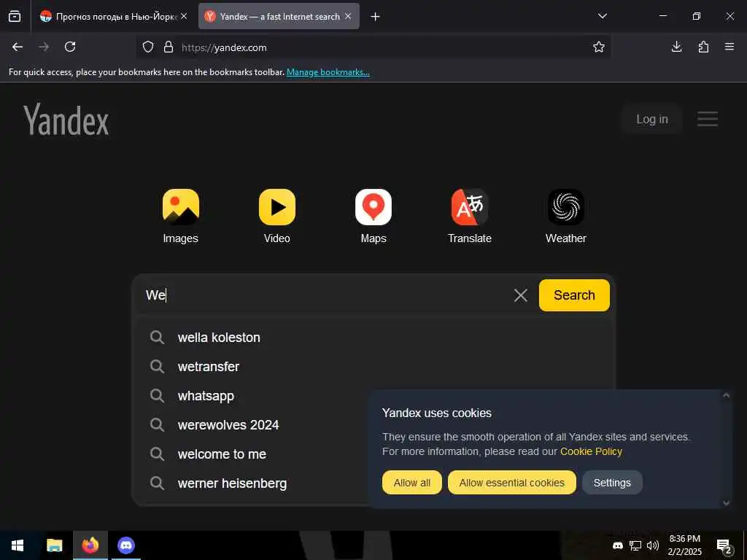Open Yandex Weather service icon
This screenshot has height=560, width=747.
pos(566,207)
